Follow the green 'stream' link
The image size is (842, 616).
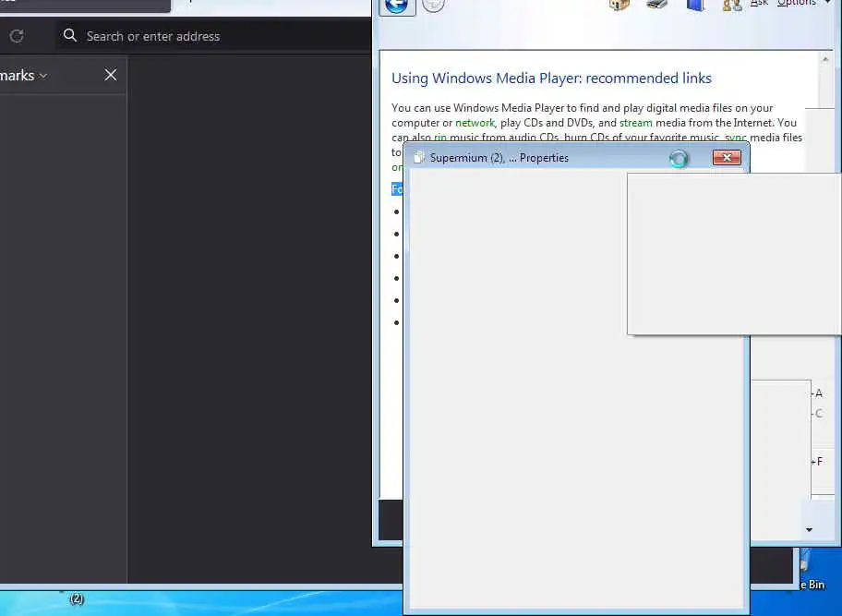coord(636,123)
